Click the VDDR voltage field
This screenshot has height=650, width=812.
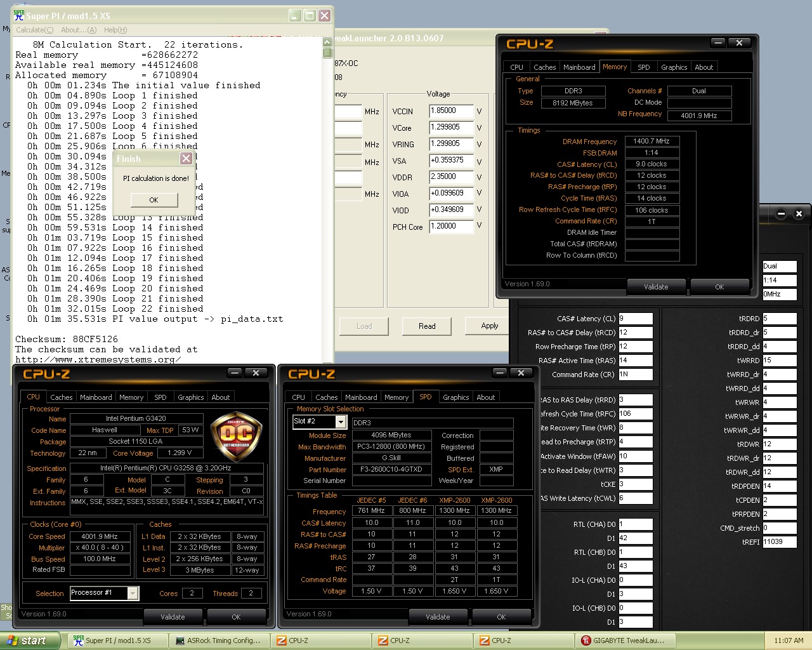(x=451, y=177)
